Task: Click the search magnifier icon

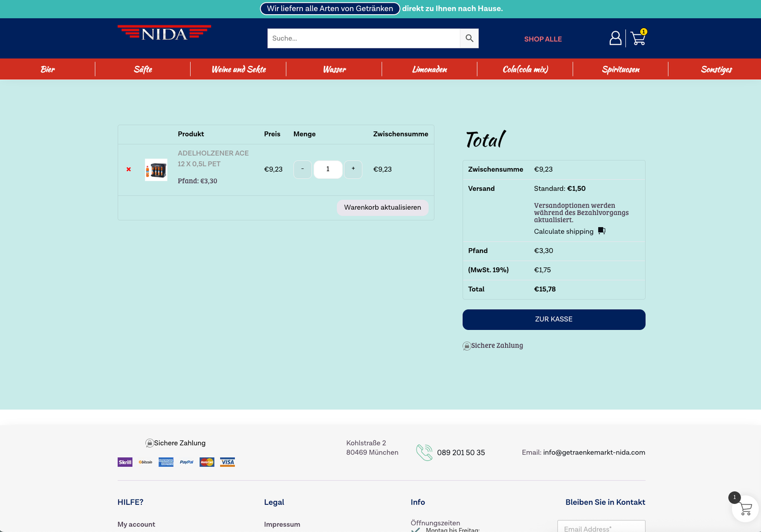Action: tap(469, 39)
